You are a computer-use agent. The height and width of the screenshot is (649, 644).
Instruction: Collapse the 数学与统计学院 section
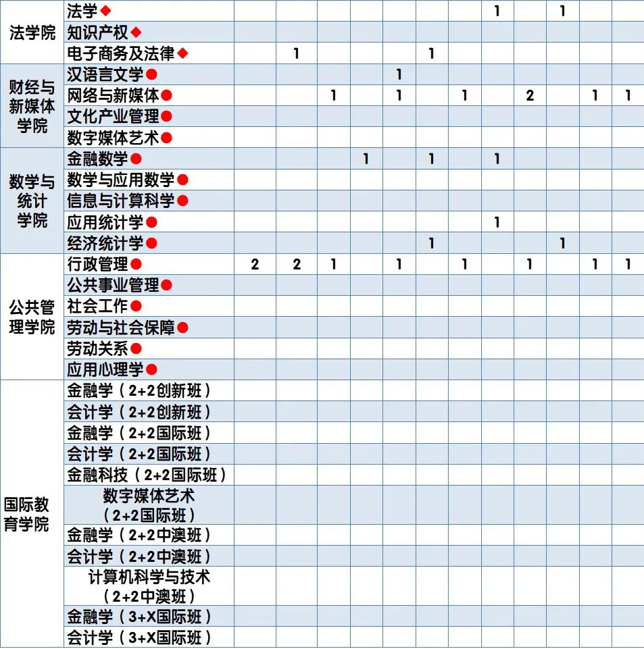[30, 201]
